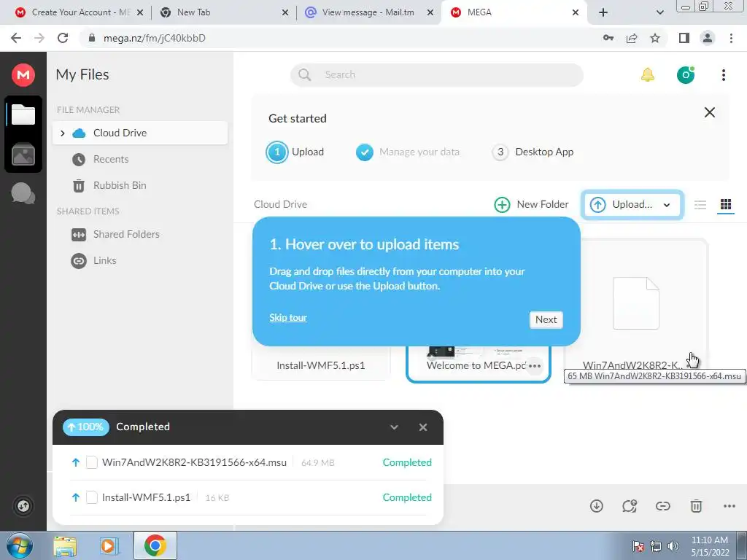Open Windows Media Player from the taskbar

[109, 545]
